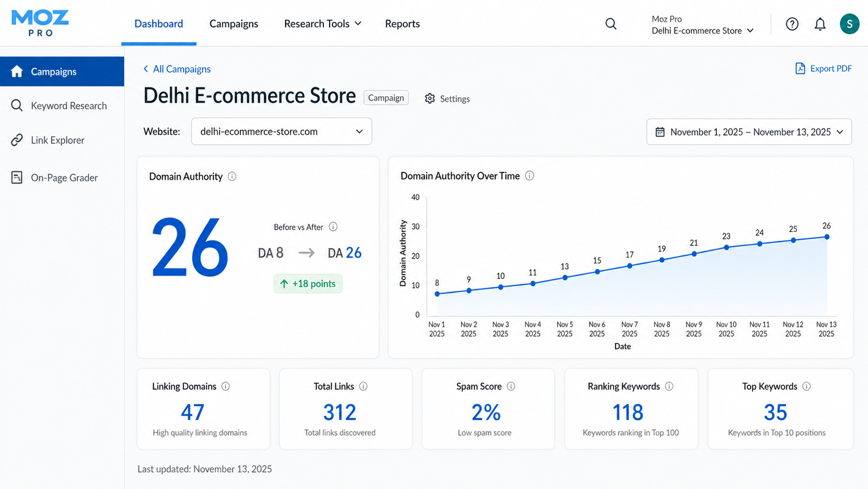Viewport: 868px width, 489px height.
Task: Open the notifications bell
Action: click(820, 24)
